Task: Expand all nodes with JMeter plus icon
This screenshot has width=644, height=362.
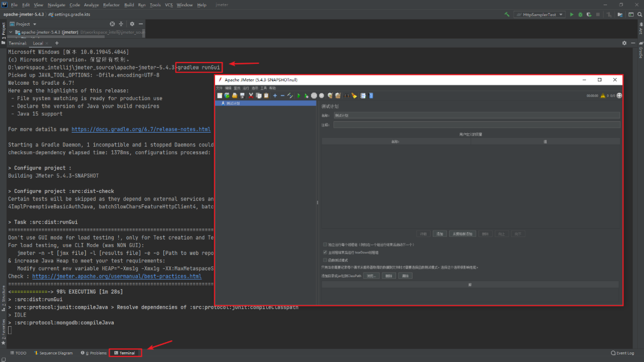Action: 275,96
